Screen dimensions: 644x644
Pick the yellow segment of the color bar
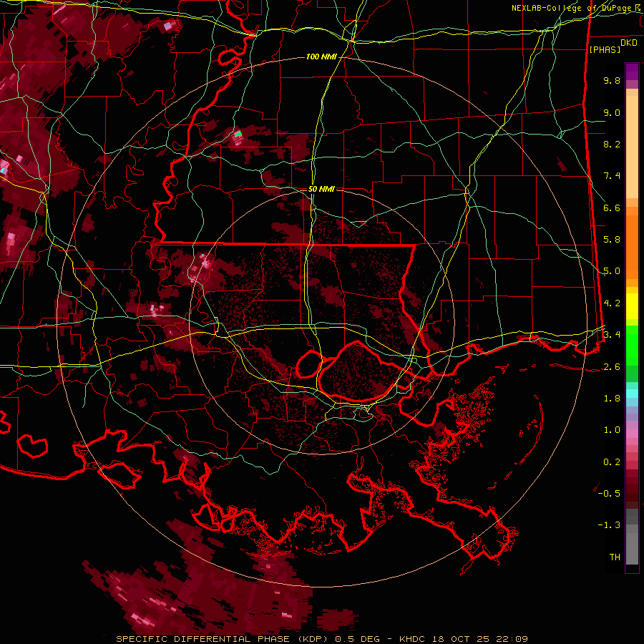coord(632,306)
